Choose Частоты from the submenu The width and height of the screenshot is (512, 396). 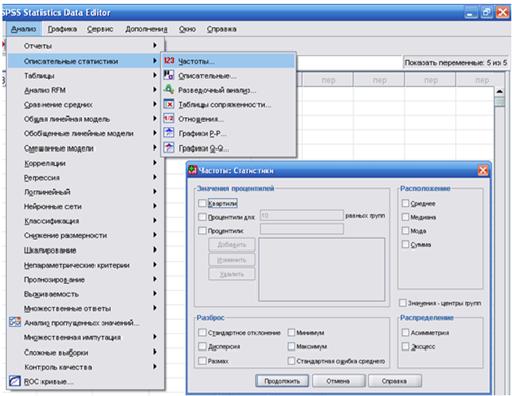[x=229, y=61]
